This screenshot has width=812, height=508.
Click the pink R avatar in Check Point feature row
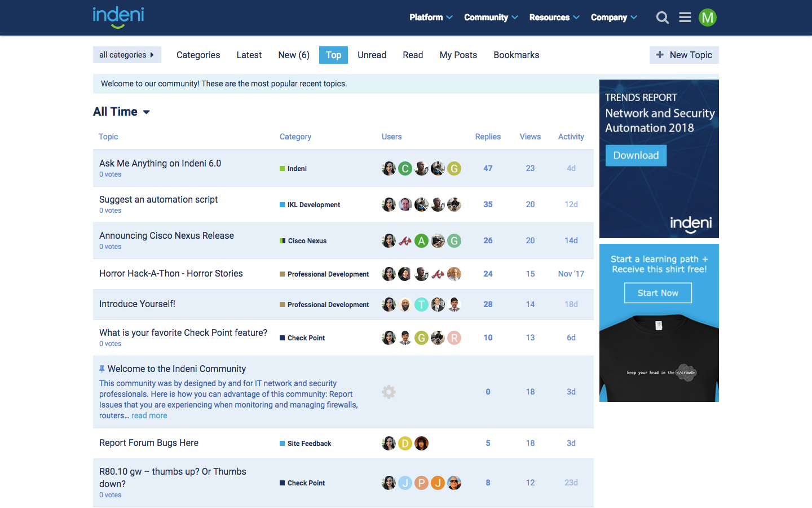(x=454, y=338)
